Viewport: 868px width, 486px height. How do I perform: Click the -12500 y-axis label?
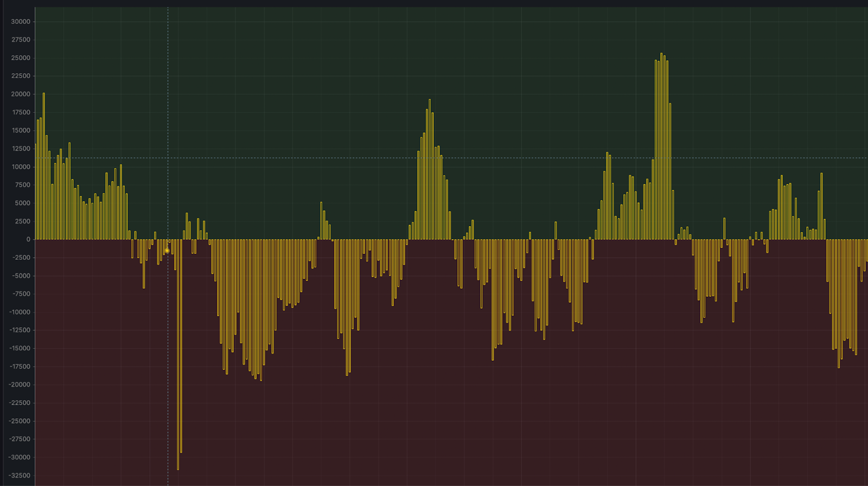coord(20,330)
